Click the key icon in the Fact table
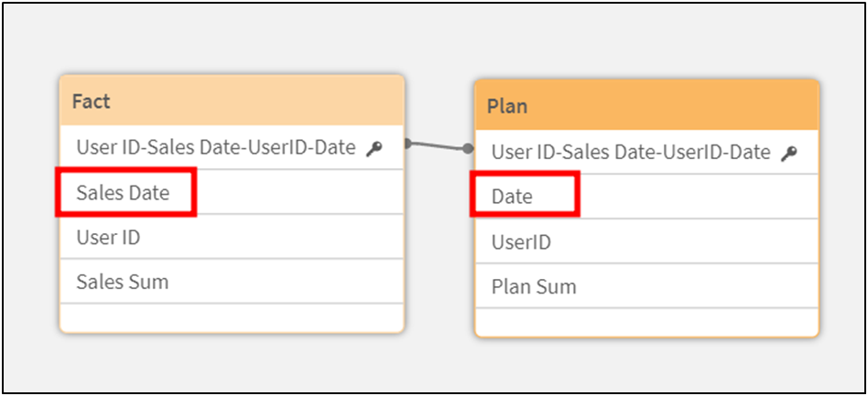Image resolution: width=868 pixels, height=396 pixels. (x=374, y=149)
